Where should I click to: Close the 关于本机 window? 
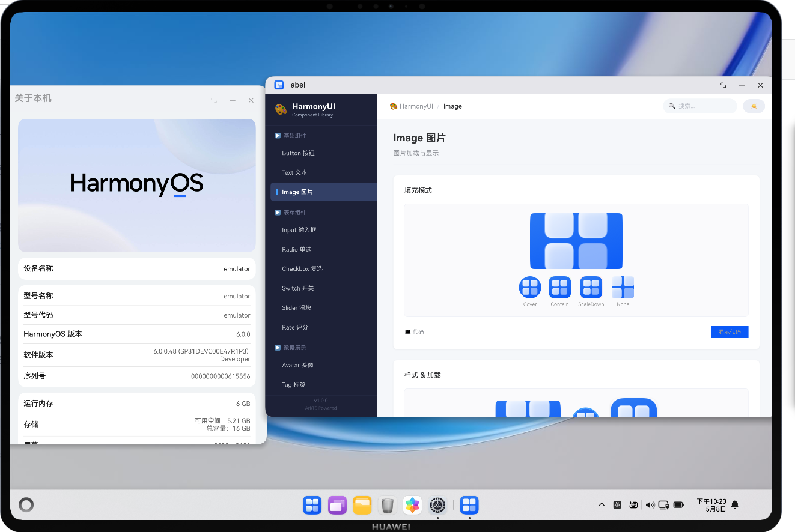coord(251,100)
